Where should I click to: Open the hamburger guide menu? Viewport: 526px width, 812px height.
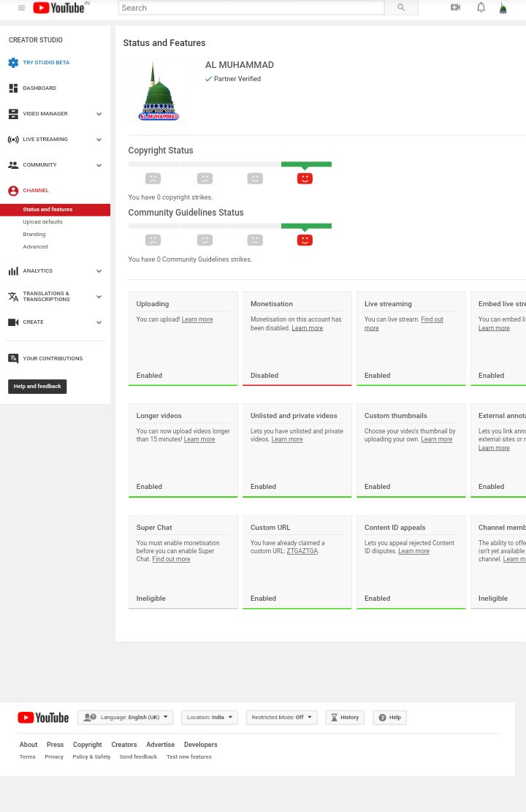tap(22, 8)
